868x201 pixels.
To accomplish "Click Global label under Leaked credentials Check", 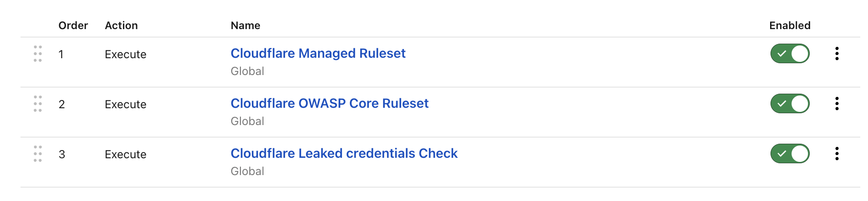I will pos(247,171).
